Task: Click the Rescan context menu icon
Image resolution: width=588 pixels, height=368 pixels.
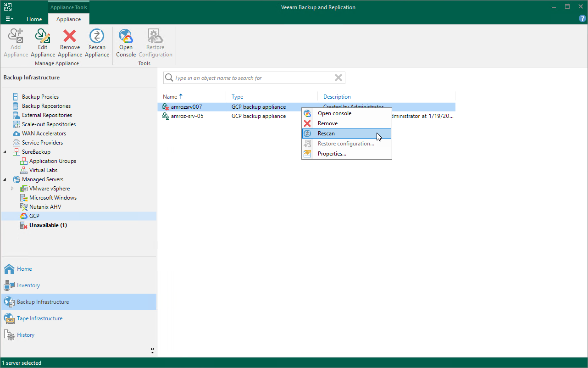Action: (x=308, y=134)
